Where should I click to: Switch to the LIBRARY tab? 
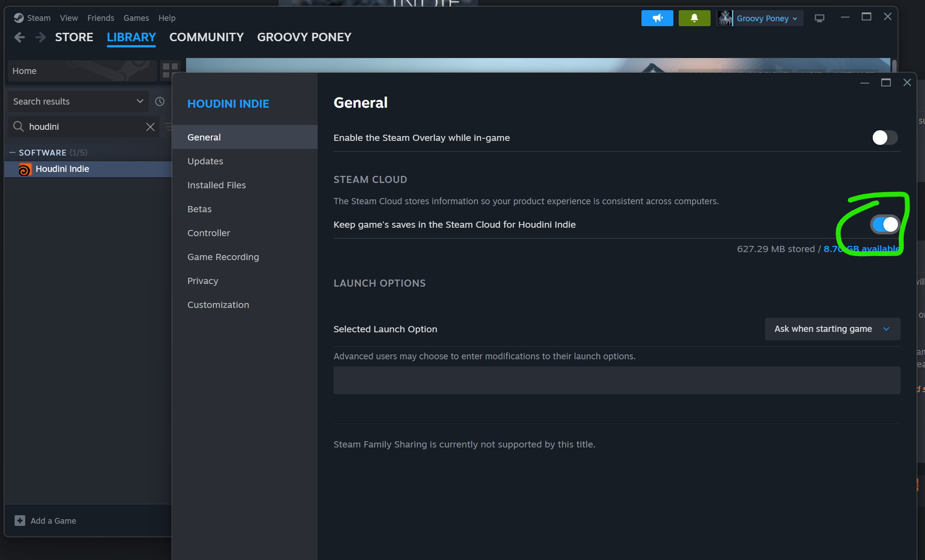131,37
